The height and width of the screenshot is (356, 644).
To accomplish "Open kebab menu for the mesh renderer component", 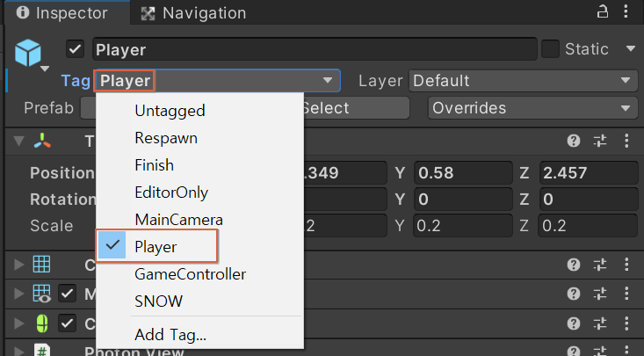I will (626, 294).
